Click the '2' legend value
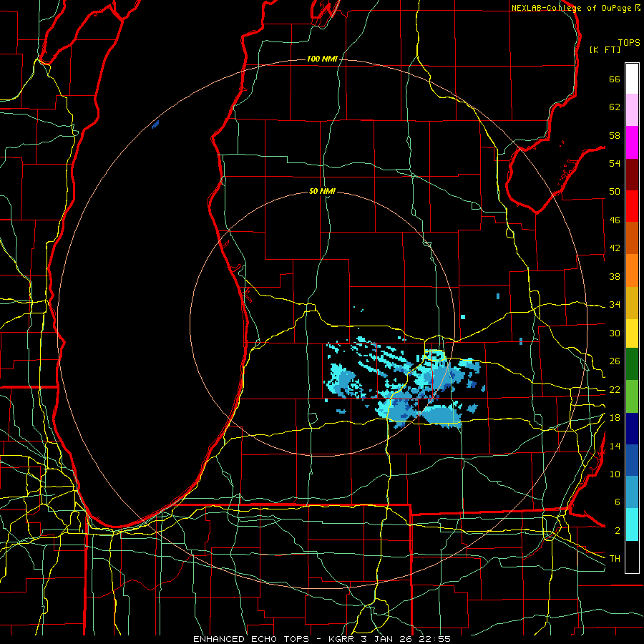Image resolution: width=644 pixels, height=644 pixels. click(617, 531)
